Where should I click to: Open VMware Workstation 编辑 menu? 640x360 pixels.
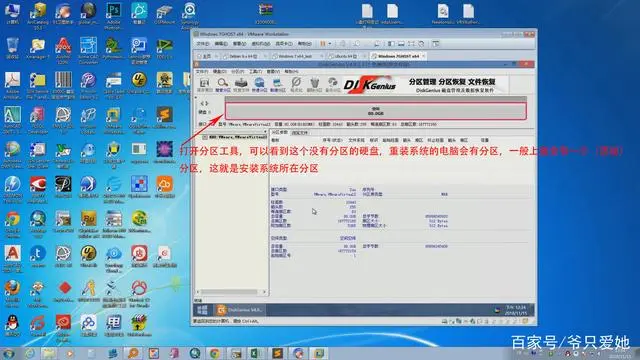coord(221,44)
